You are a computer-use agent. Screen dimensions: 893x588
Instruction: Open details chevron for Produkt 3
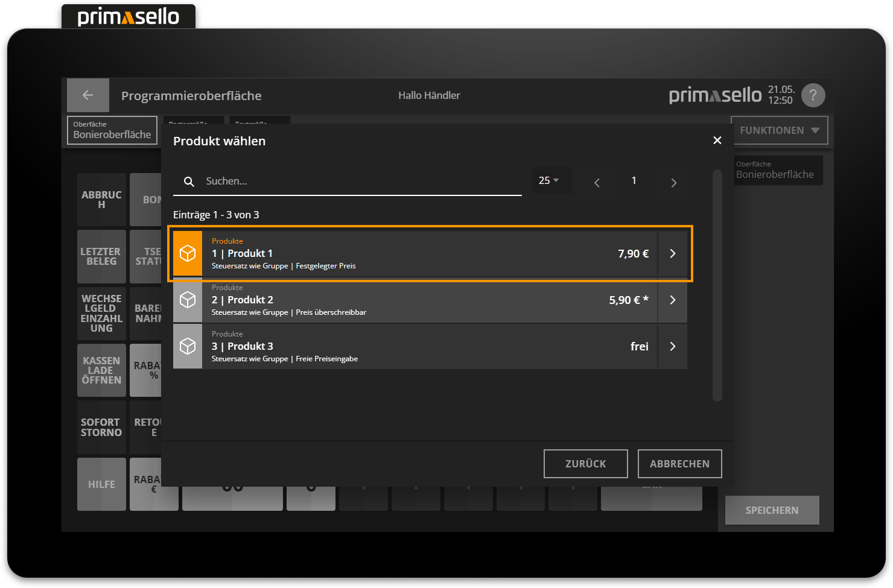[x=672, y=346]
